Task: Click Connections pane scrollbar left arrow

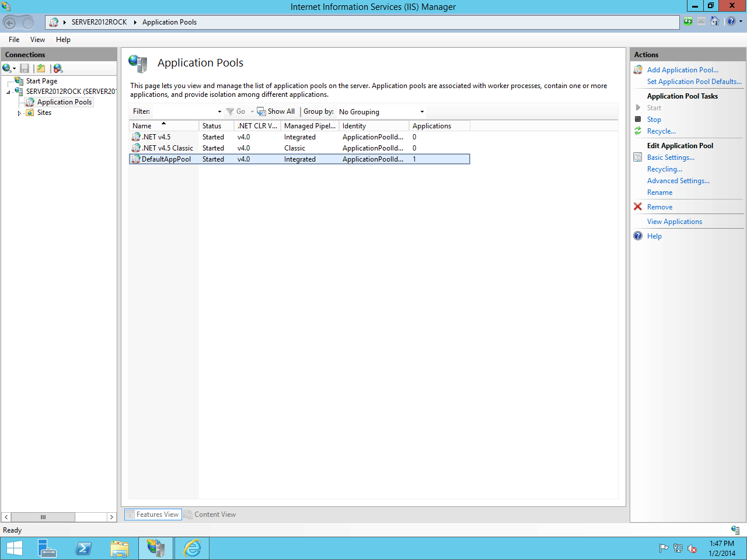Action: pos(6,517)
